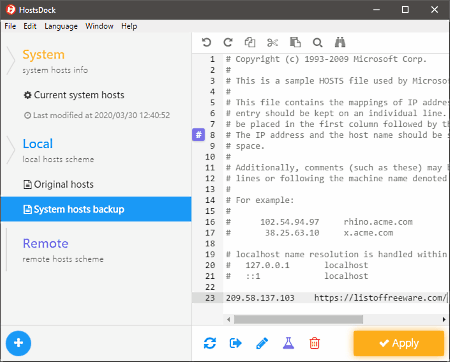The width and height of the screenshot is (450, 362).
Task: Click the Local section heading
Action: 38,144
